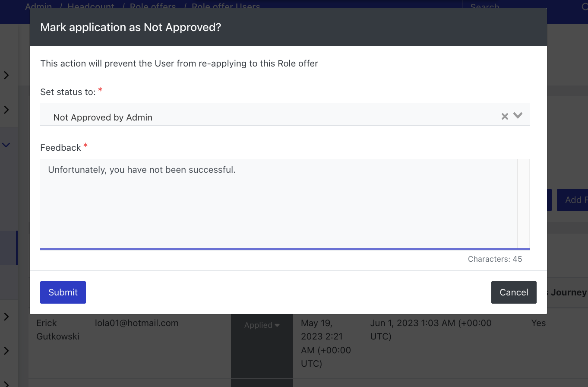Select the Not Approved by Admin field
Screen dimensions: 588x387
pyautogui.click(x=285, y=114)
